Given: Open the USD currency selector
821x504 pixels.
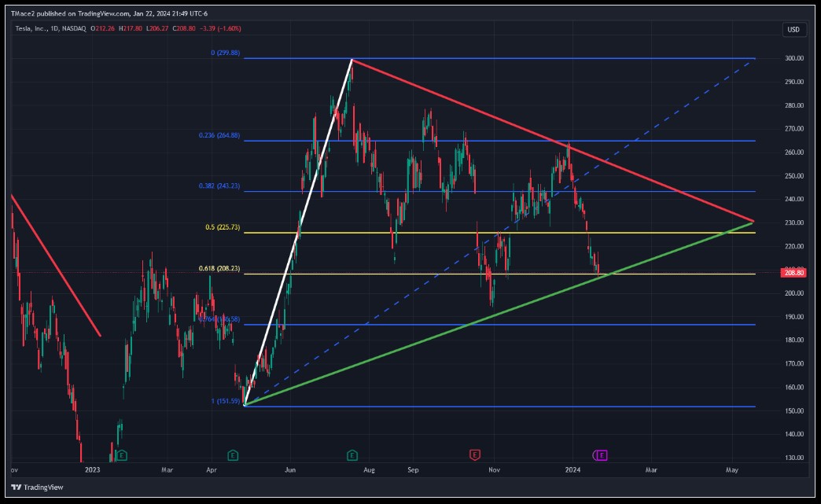Looking at the screenshot, I should click(x=793, y=30).
